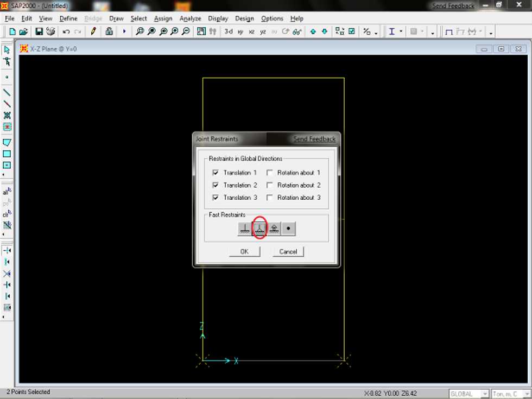
Task: Switch to xz plane view
Action: click(x=251, y=32)
